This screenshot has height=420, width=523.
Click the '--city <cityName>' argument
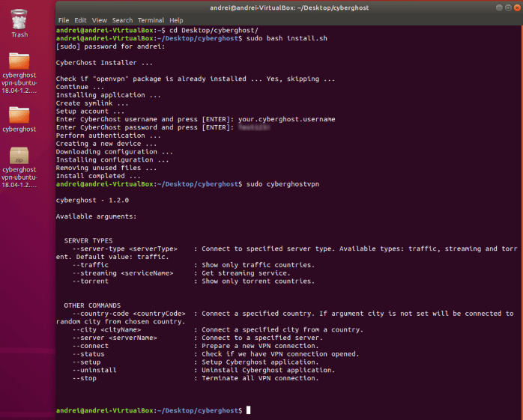[x=106, y=329]
